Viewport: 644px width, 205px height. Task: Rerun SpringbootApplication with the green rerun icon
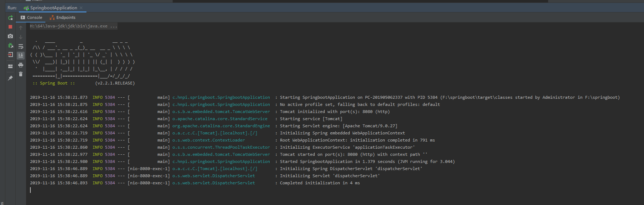point(10,18)
